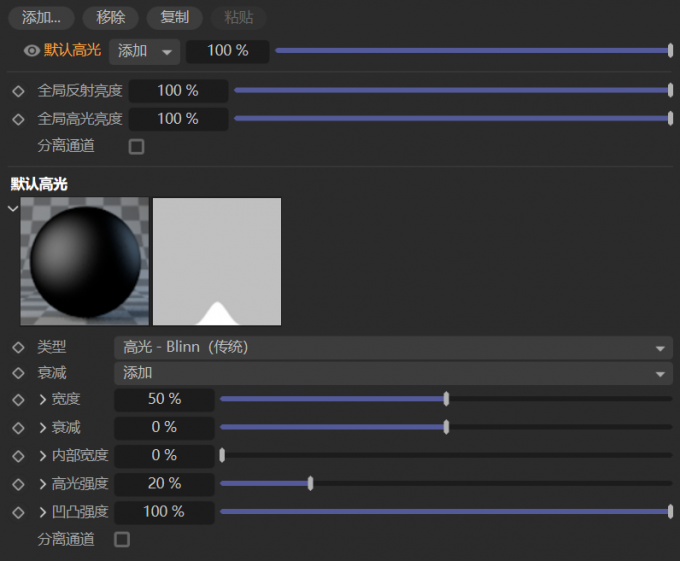Viewport: 680px width, 561px height.
Task: Open the 衰减 dropdown showing 添加
Action: pyautogui.click(x=393, y=373)
